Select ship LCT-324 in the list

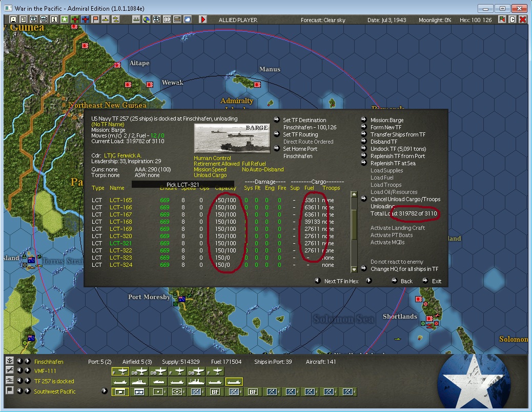120,265
